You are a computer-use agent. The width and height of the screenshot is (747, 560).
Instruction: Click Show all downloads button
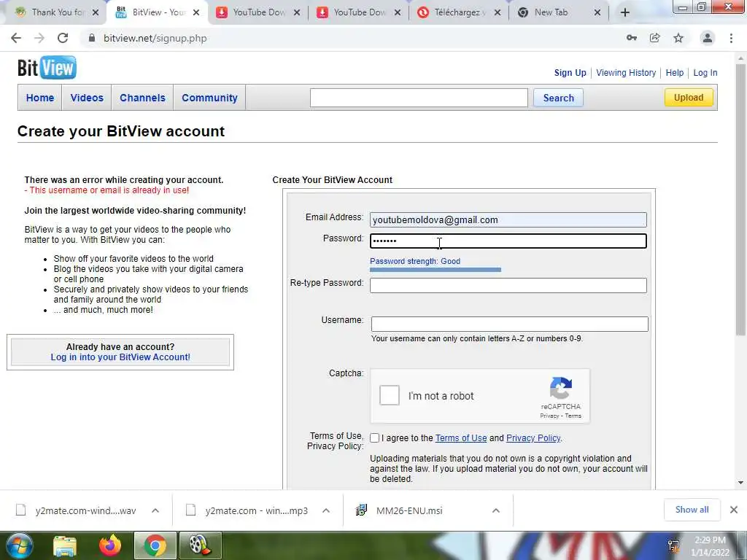[x=692, y=510]
